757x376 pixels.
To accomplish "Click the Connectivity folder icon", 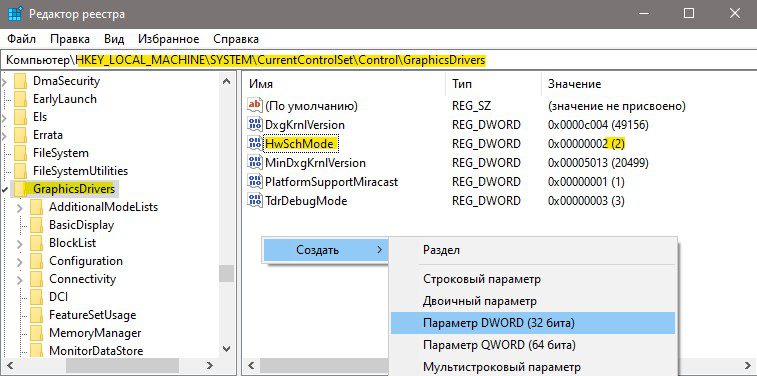I will (37, 279).
